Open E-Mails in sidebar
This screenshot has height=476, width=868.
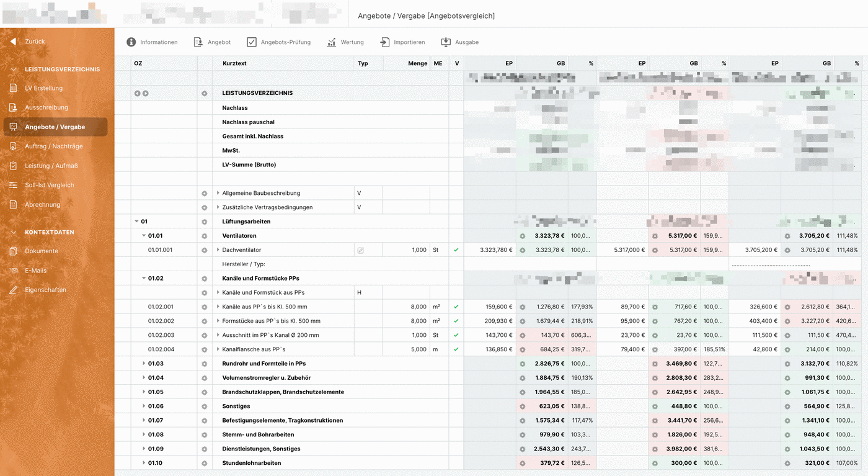(35, 271)
